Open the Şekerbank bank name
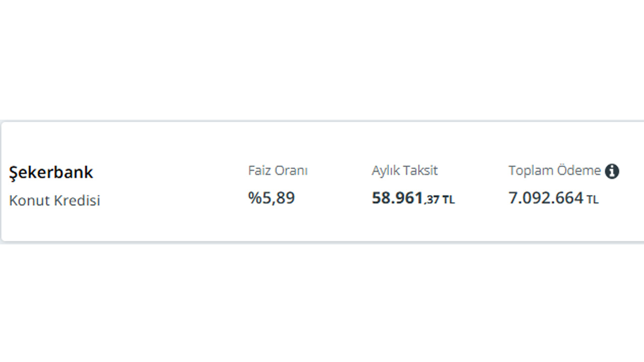This screenshot has height=362, width=644. tap(51, 172)
